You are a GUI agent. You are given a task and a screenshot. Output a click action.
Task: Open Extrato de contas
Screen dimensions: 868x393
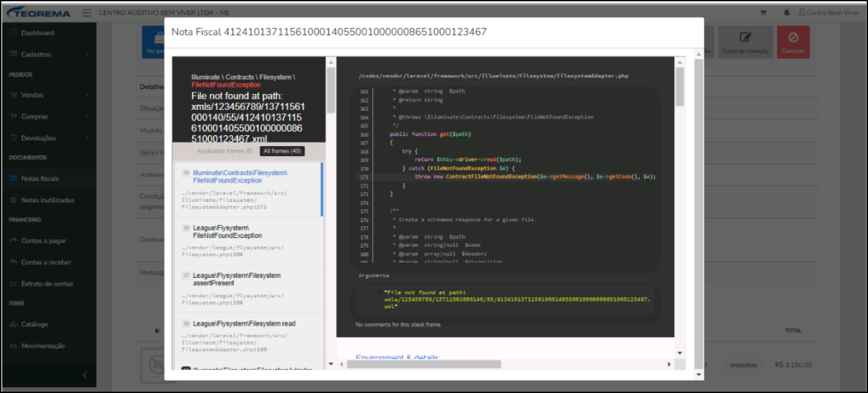pos(48,284)
